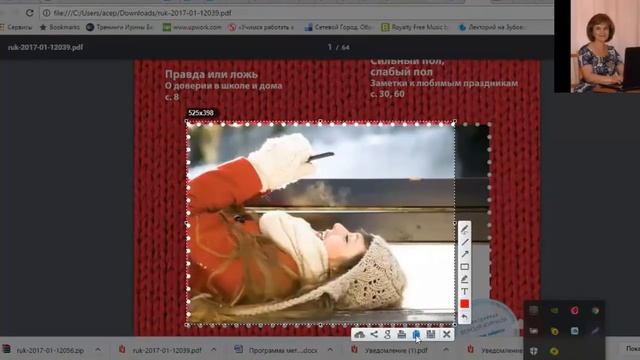Search similar images on Google icon
The image size is (640, 360).
387,335
